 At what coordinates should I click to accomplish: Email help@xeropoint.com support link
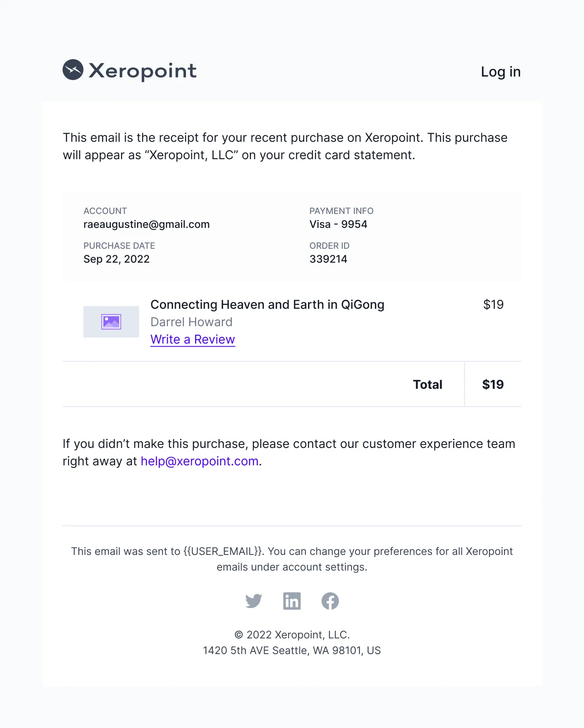[x=199, y=461]
